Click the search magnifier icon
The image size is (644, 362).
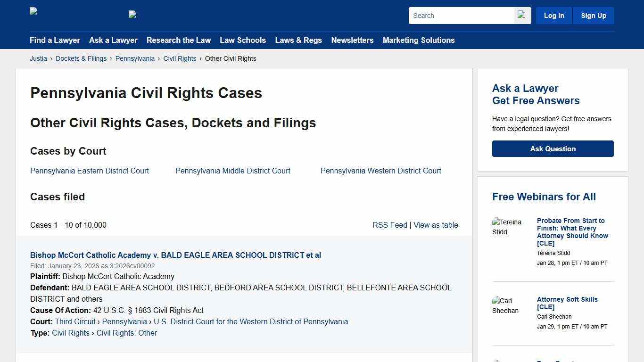tap(522, 15)
